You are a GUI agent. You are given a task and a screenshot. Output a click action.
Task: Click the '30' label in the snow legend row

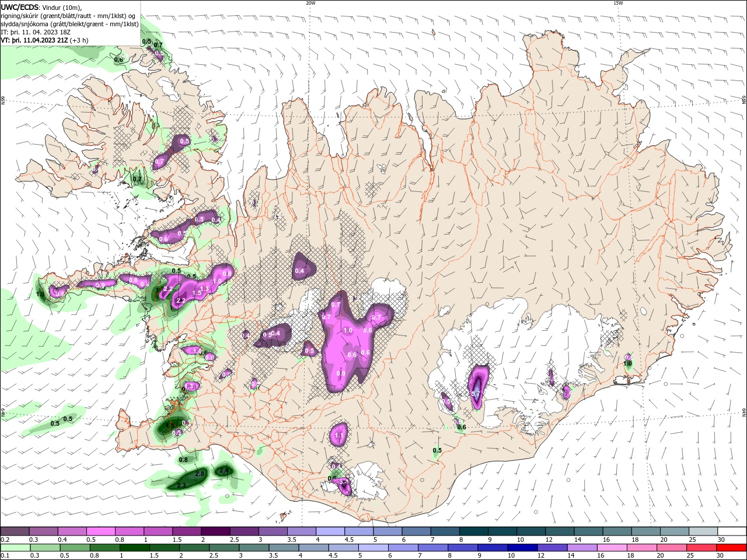[721, 540]
